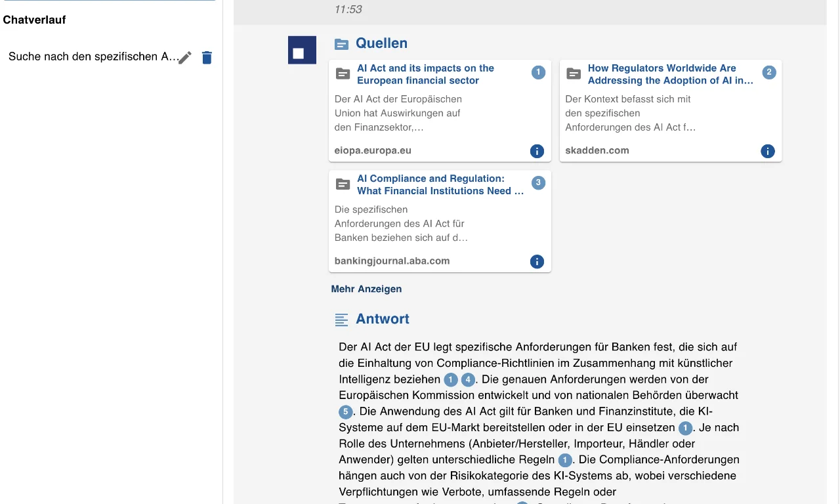Click the Quellen folder icon in the header
The image size is (840, 504).
341,43
